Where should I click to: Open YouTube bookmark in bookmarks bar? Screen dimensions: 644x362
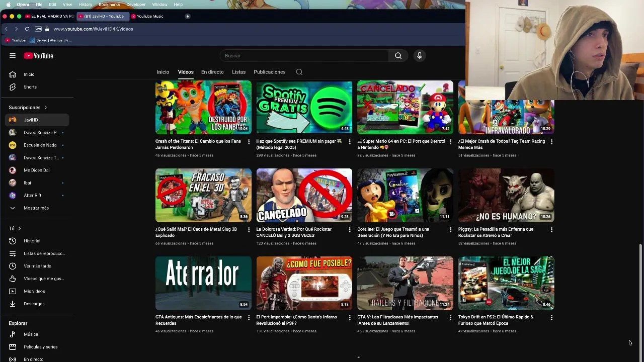click(x=15, y=40)
